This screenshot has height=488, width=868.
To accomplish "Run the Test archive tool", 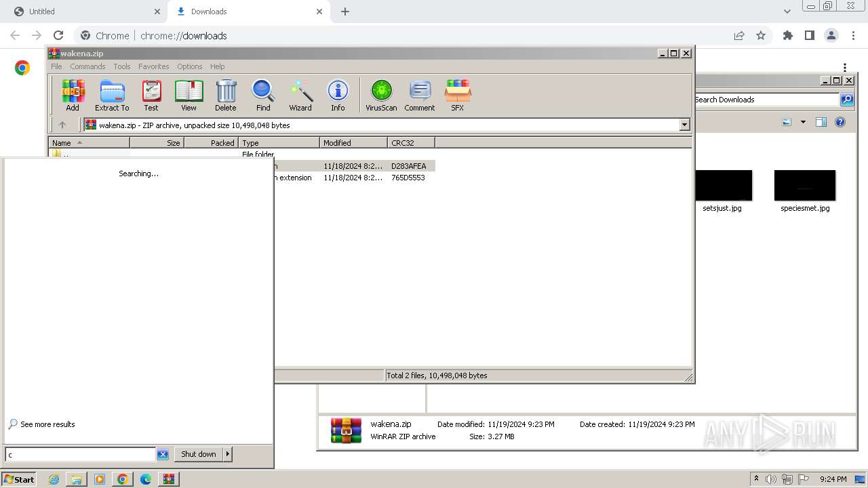I will (151, 96).
